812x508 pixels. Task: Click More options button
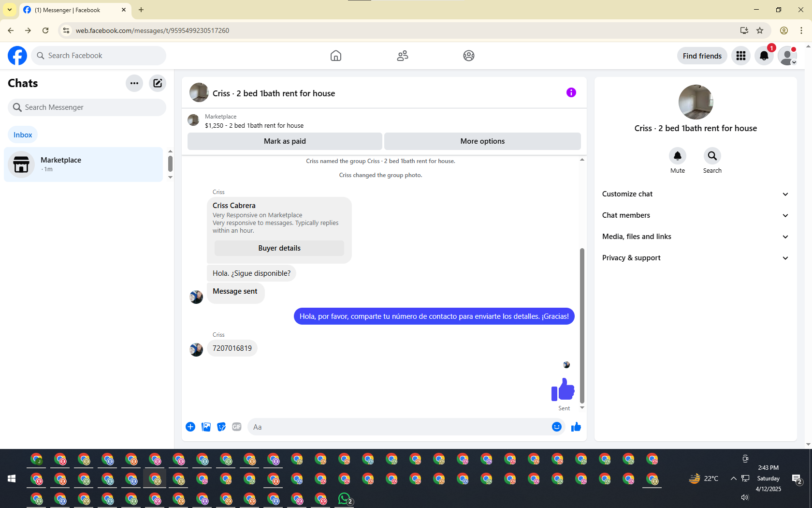tap(482, 141)
